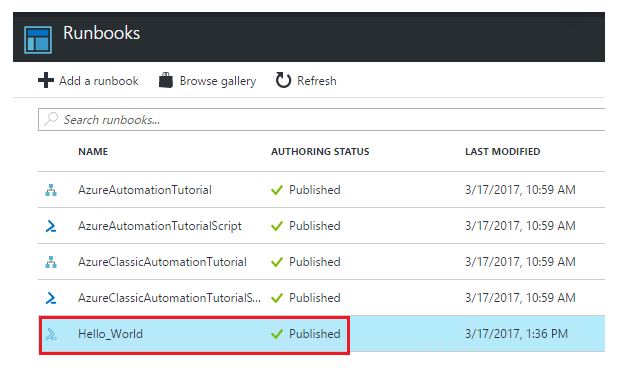This screenshot has width=621, height=371.
Task: Sort by AUTHORING STATUS column header
Action: click(320, 152)
